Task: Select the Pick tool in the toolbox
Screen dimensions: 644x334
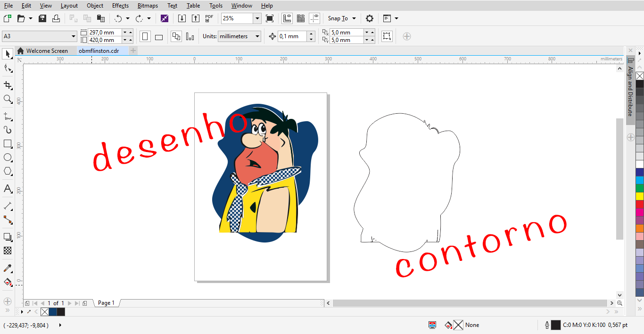Action: coord(8,54)
